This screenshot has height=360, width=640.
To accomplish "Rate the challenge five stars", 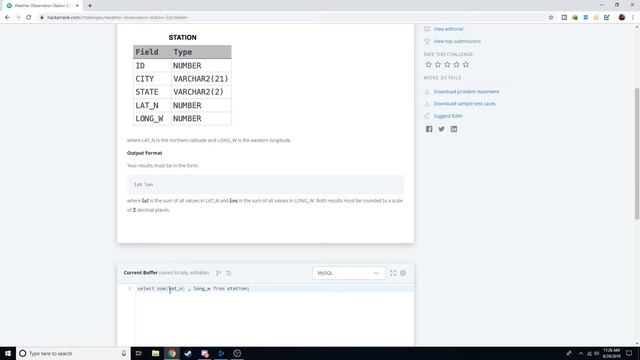I will coord(466,64).
